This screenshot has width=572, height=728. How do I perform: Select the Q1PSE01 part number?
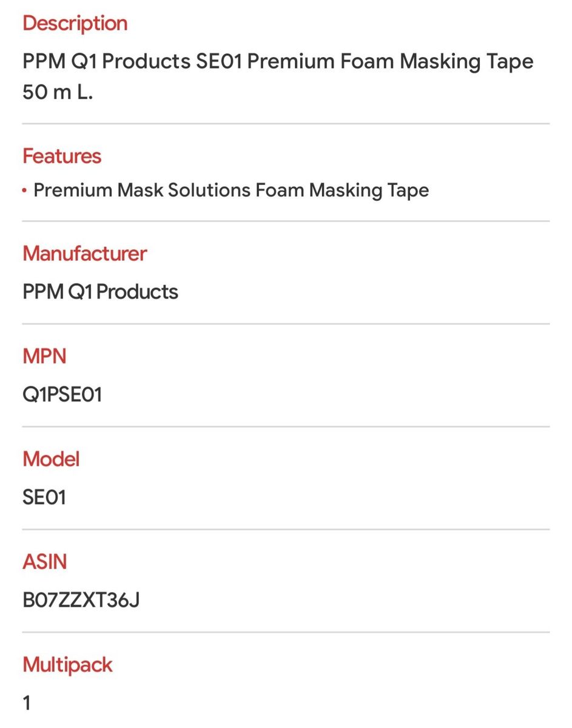[x=62, y=395]
